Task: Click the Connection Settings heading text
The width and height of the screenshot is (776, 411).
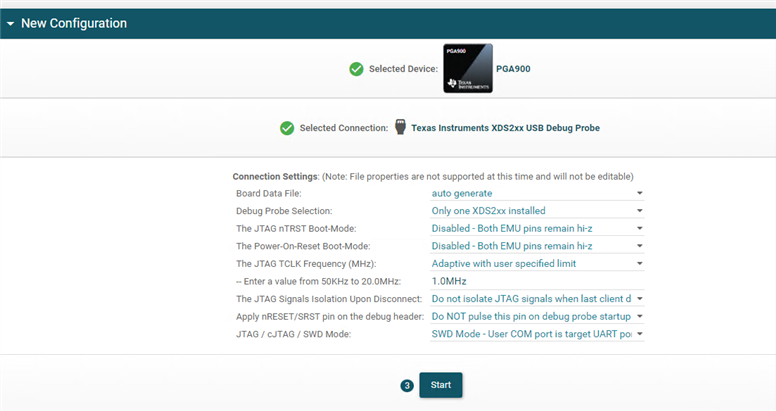Action: 276,176
